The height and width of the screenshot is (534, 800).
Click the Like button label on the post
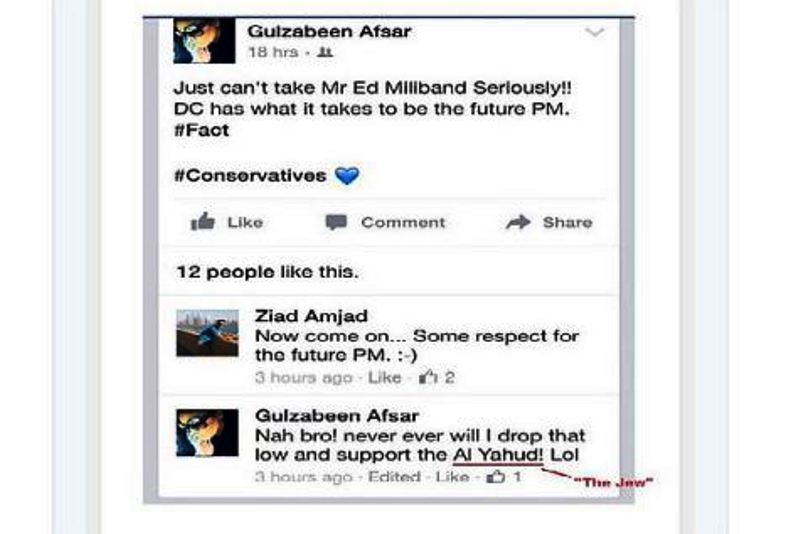(245, 222)
